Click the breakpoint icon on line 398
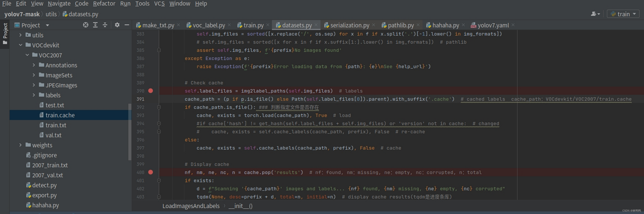Screen dimensions: 644x214 [151, 156]
